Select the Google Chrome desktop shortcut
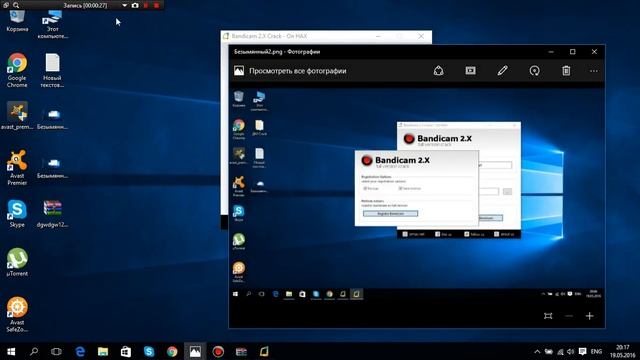 coord(17,70)
